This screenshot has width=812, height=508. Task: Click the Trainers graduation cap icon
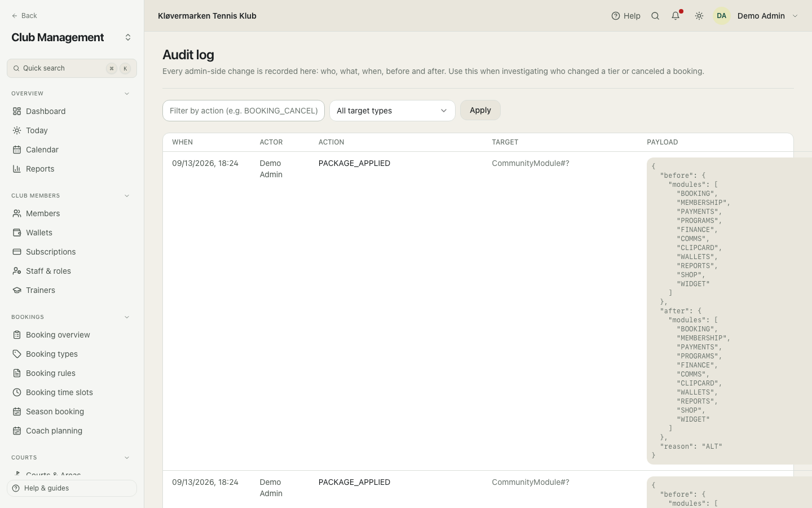(17, 290)
